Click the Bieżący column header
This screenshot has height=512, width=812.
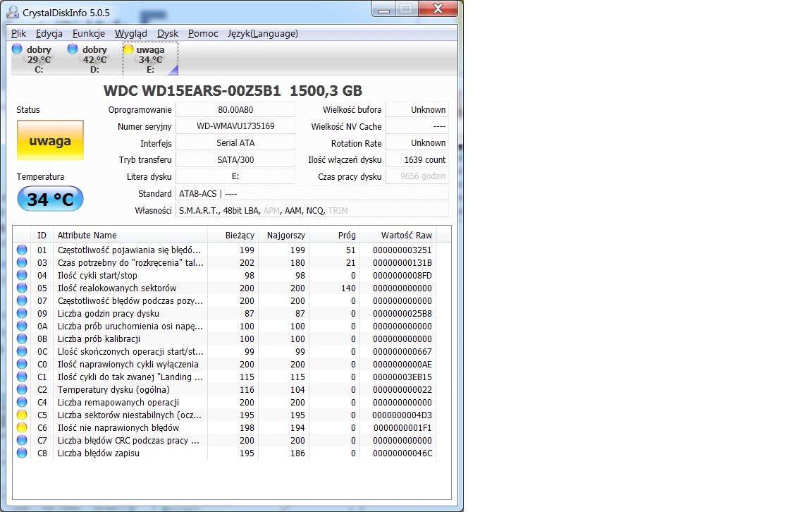[233, 236]
